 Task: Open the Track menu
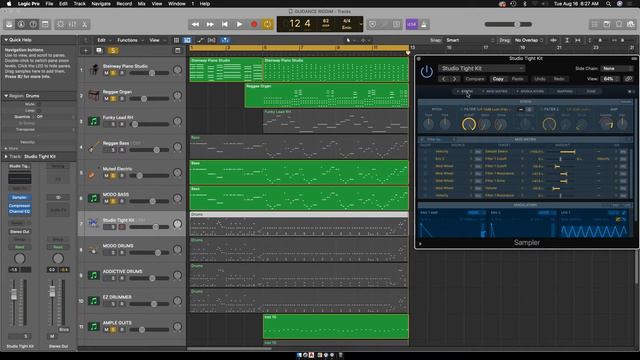tap(80, 4)
